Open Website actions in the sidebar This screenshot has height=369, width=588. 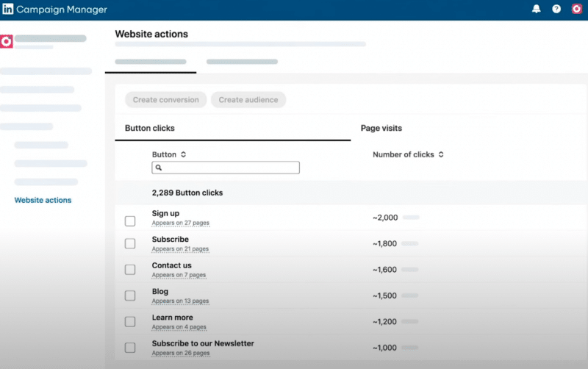(43, 200)
